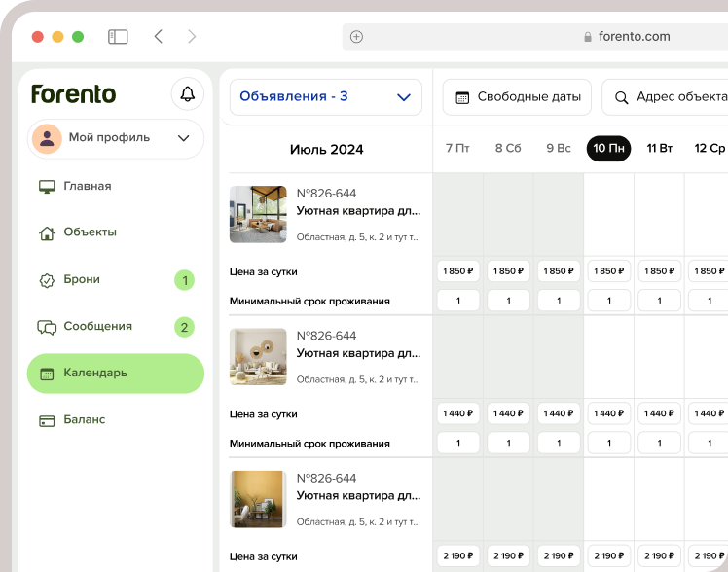728x572 pixels.
Task: Select the 10 Пн date column
Action: 608,149
